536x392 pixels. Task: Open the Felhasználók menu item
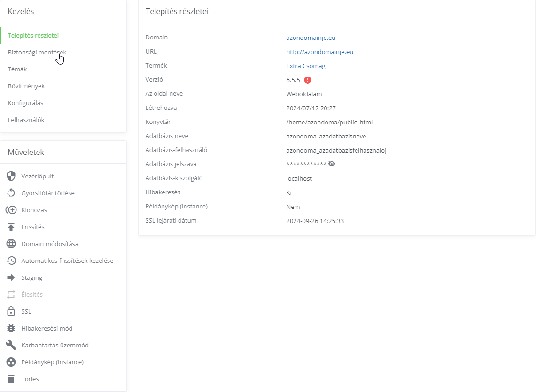[x=26, y=120]
